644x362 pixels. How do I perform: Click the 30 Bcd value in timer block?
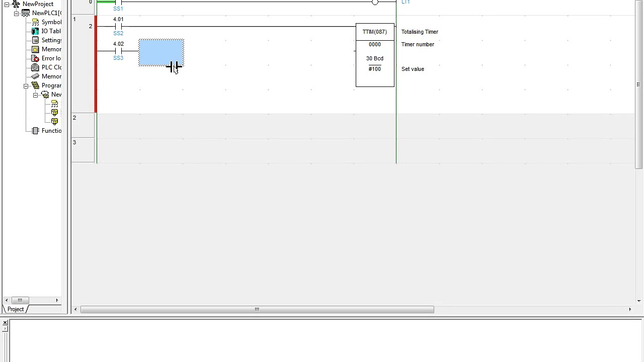375,58
